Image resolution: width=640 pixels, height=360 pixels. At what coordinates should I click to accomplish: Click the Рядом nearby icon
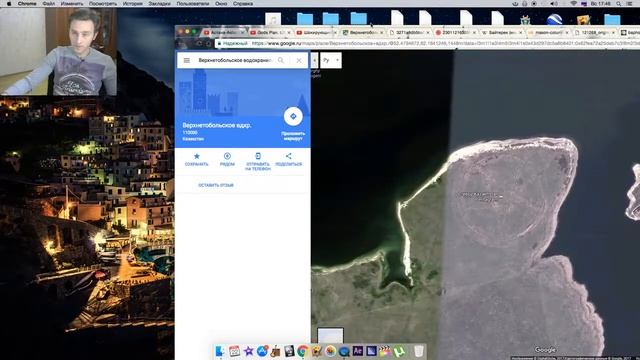tap(227, 156)
